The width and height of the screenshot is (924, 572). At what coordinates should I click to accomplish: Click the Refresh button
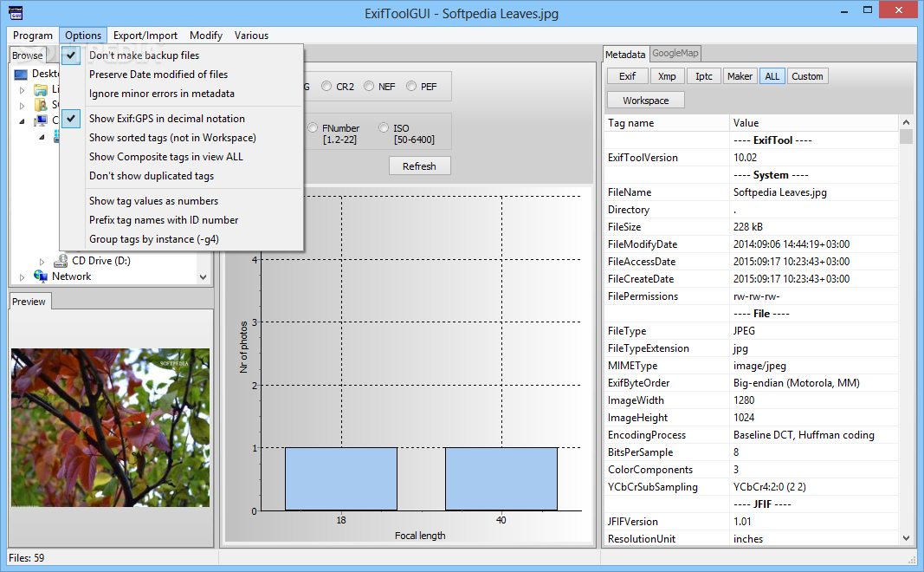420,166
